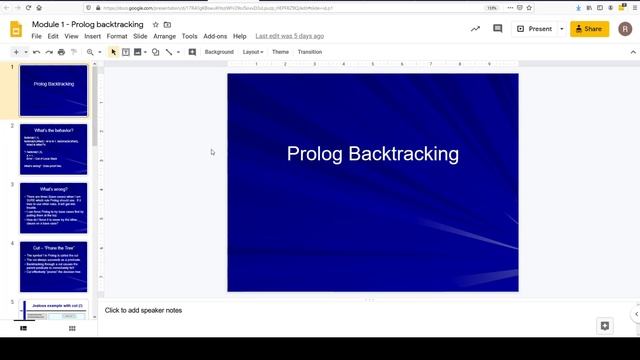Click the paint format icon
Image resolution: width=640 pixels, height=360 pixels.
tap(74, 52)
